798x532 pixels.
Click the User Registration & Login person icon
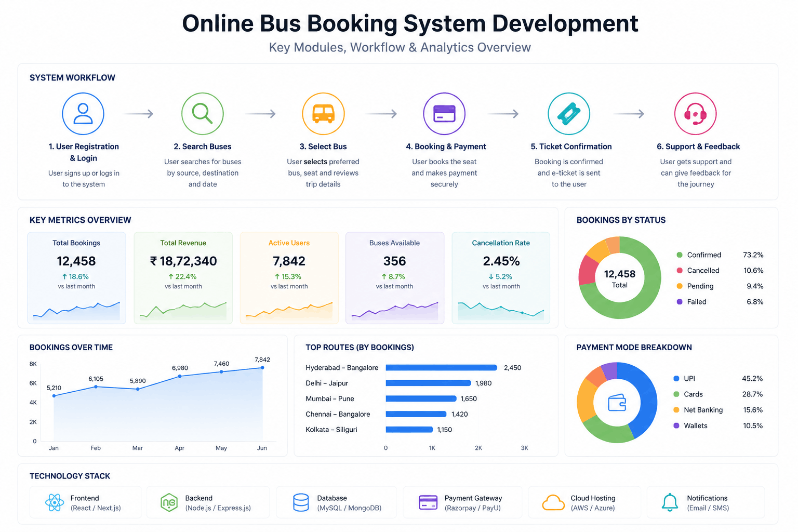coord(83,114)
